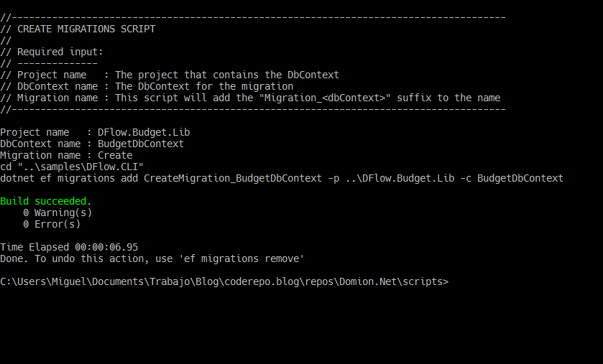This screenshot has height=364, width=603.
Task: Click the green 'Build succeeded.' message
Action: coord(46,202)
